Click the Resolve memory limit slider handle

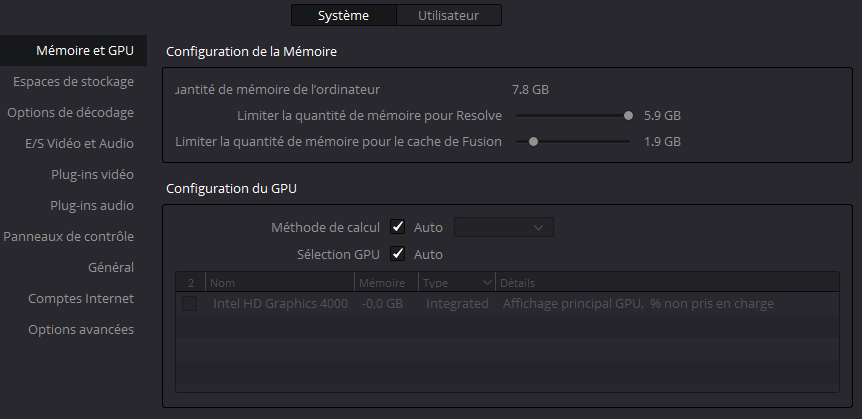tap(628, 115)
